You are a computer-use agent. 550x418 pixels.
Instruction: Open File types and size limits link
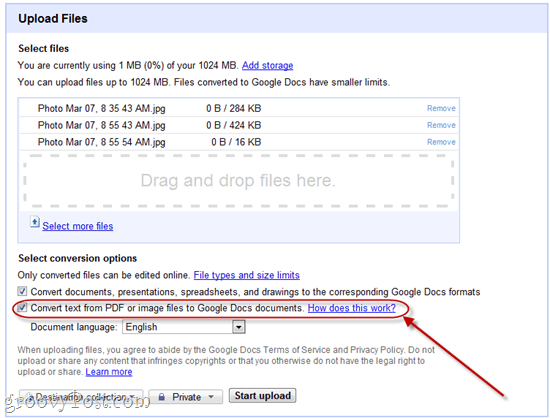point(247,275)
